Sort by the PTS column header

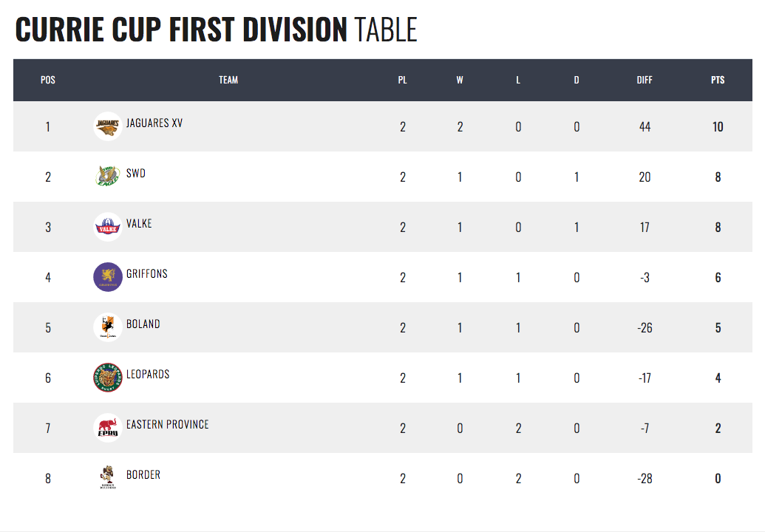718,80
